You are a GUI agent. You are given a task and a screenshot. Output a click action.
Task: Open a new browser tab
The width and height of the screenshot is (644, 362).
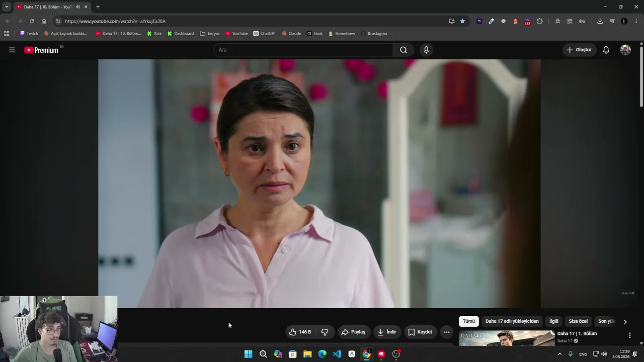click(98, 7)
